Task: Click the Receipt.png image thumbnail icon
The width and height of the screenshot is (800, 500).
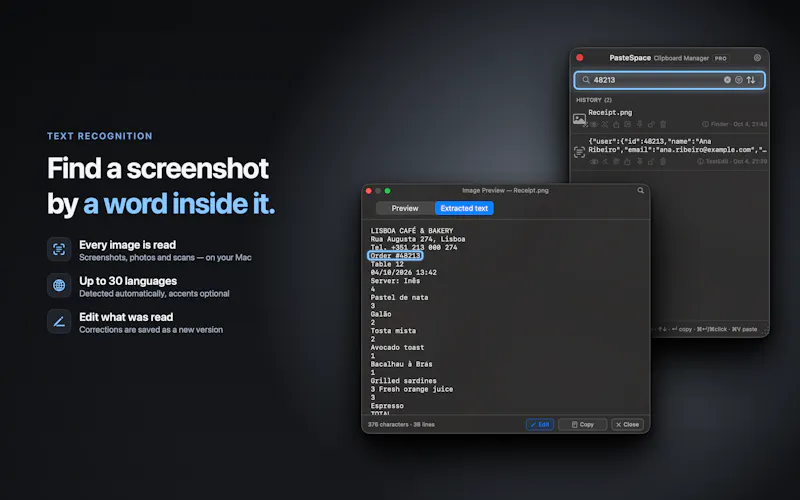Action: (x=579, y=119)
